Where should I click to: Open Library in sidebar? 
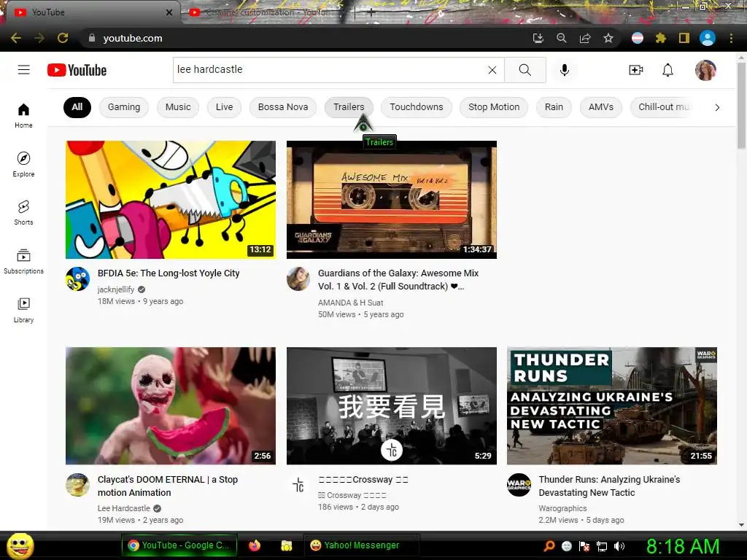click(x=23, y=310)
